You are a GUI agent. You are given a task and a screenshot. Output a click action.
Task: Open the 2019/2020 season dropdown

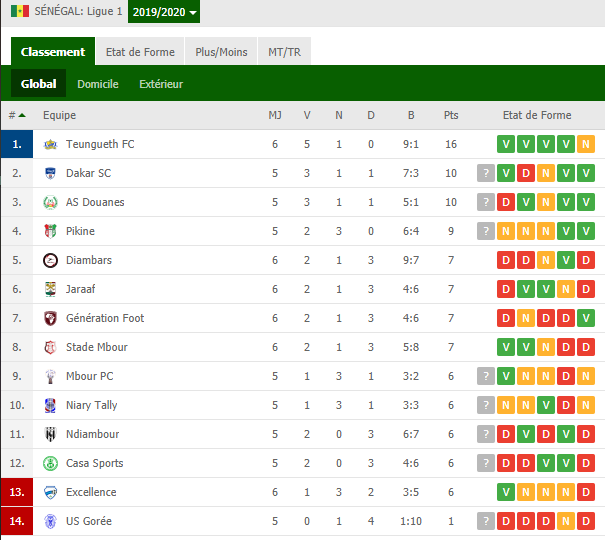point(164,12)
